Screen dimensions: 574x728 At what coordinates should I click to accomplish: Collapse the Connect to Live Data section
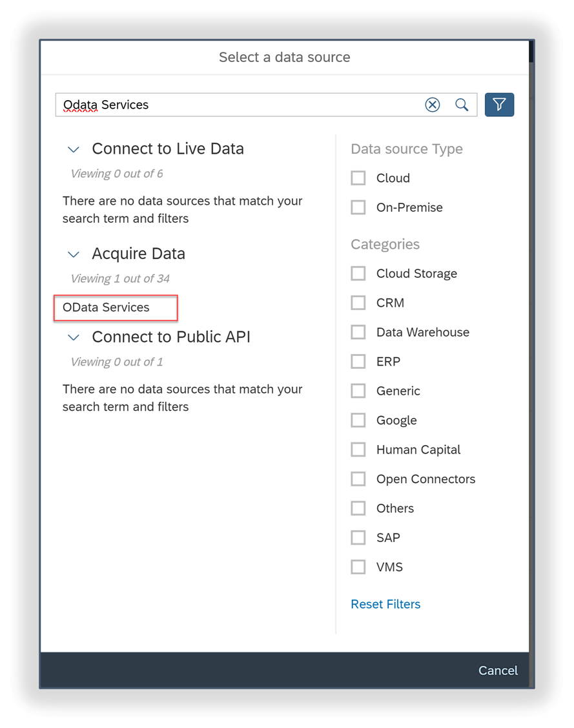coord(73,149)
